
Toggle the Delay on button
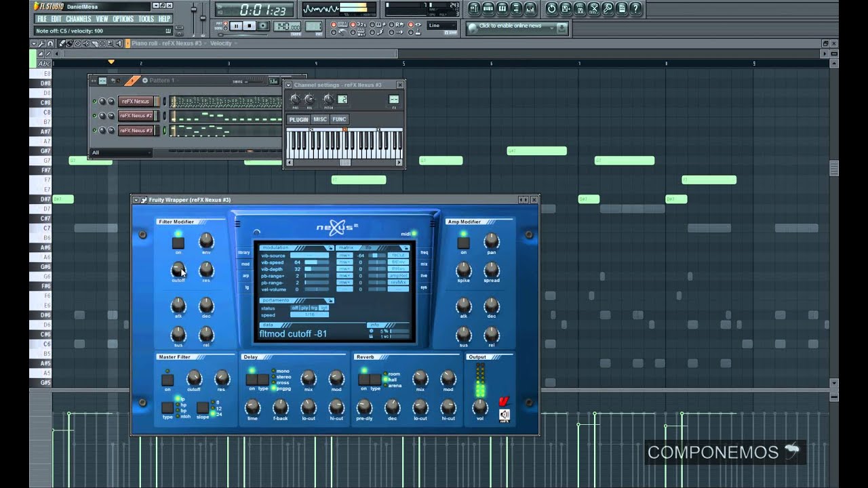[x=252, y=380]
